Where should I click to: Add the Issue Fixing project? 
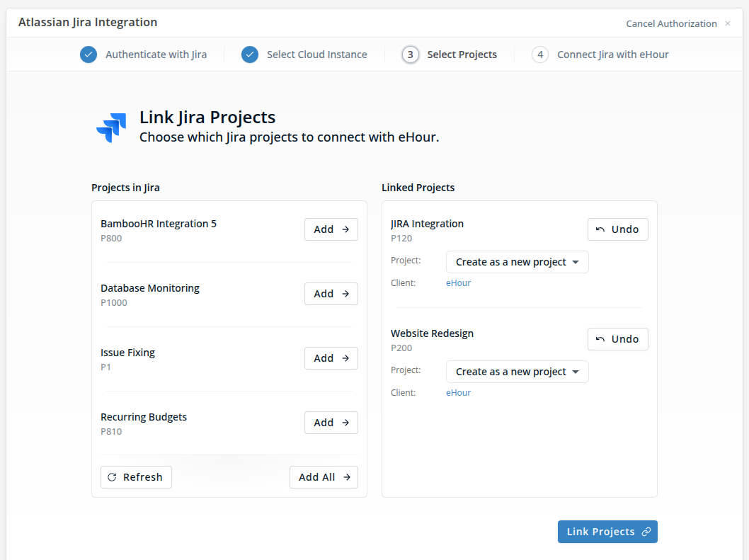(331, 358)
